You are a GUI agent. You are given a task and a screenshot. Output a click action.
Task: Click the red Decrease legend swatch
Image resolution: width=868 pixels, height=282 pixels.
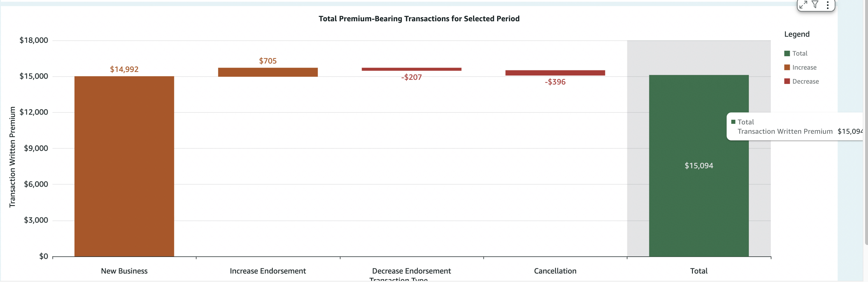click(787, 81)
